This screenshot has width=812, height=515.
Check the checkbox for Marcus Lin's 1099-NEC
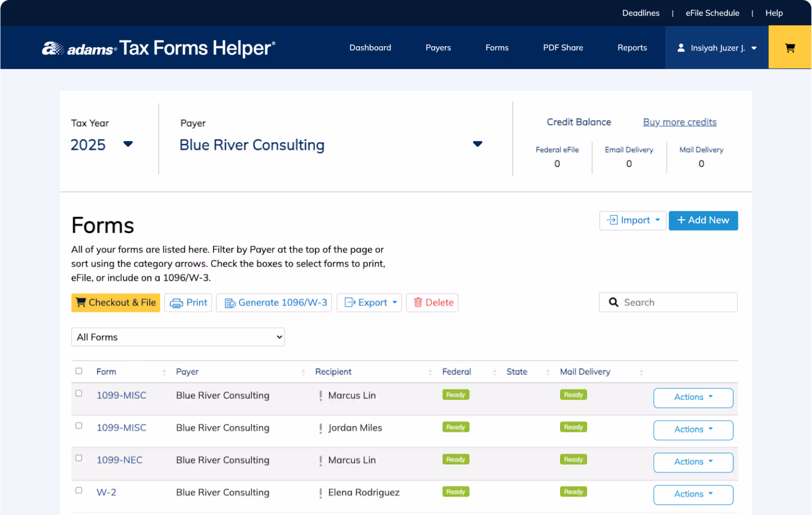[79, 458]
